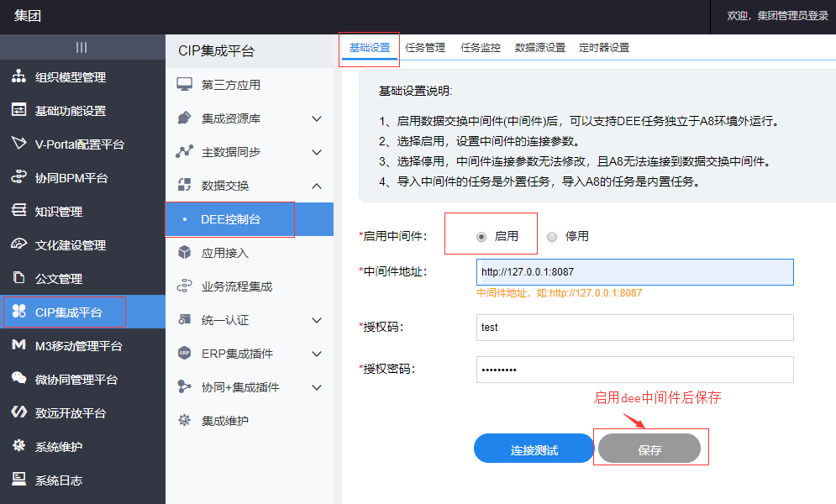The width and height of the screenshot is (836, 504).
Task: Click the 基础功能设置 icon
Action: pyautogui.click(x=18, y=110)
